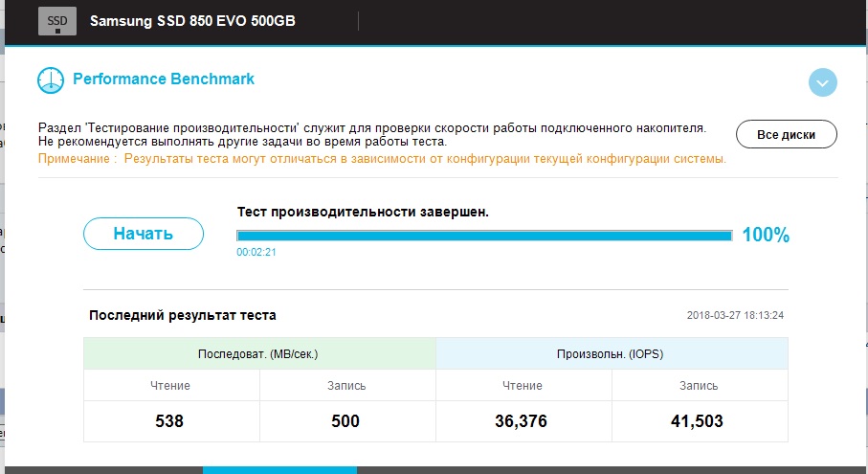Screen dimensions: 868x474
Task: Click 'Тест производительности завершен.' status text
Action: (x=363, y=212)
